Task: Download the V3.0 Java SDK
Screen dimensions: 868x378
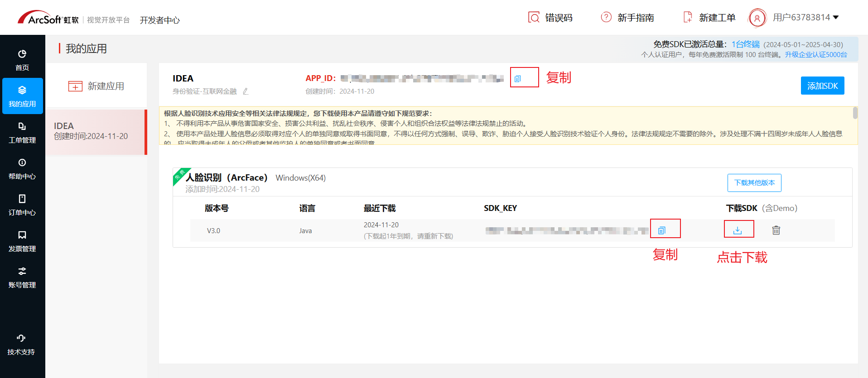Action: click(738, 230)
